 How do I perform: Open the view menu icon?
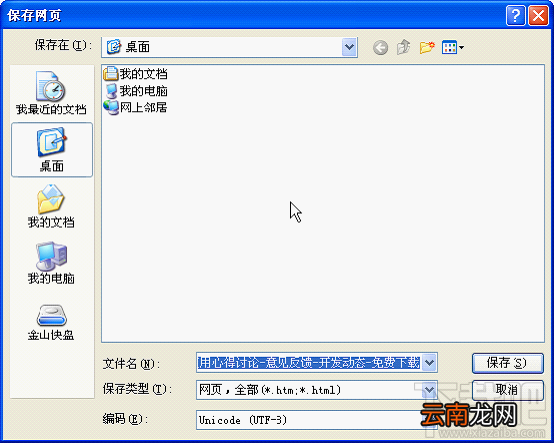click(x=453, y=47)
